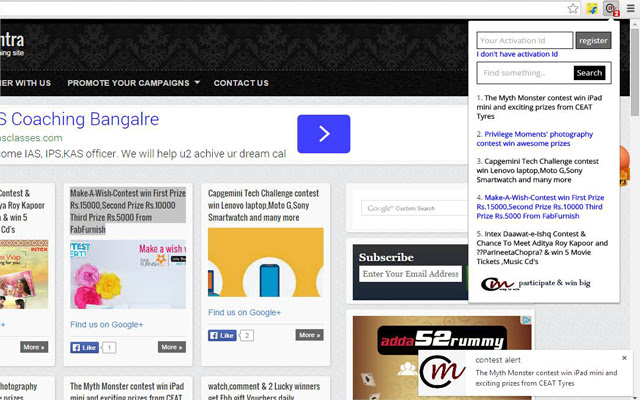Open Capgemini Tech Challenge card title
Screen dimensions: 640x400
[x=263, y=205]
